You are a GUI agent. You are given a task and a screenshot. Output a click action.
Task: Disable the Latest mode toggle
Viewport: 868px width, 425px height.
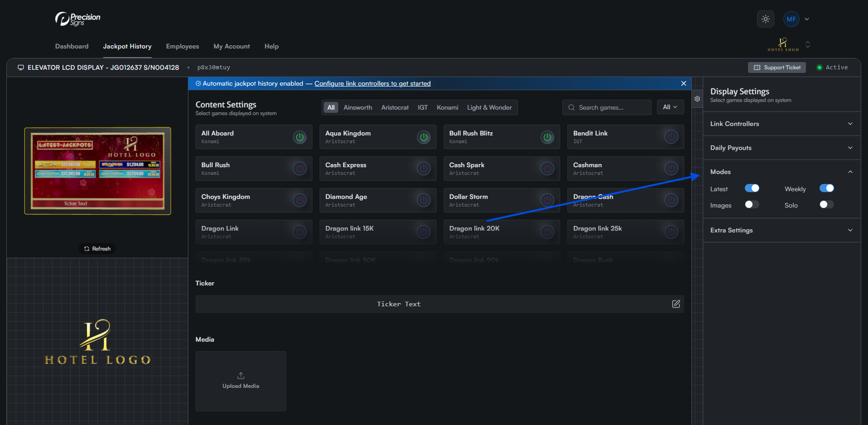coord(752,188)
